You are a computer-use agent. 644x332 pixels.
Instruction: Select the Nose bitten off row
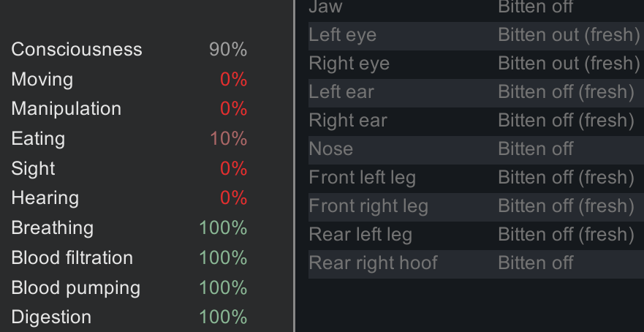475,149
